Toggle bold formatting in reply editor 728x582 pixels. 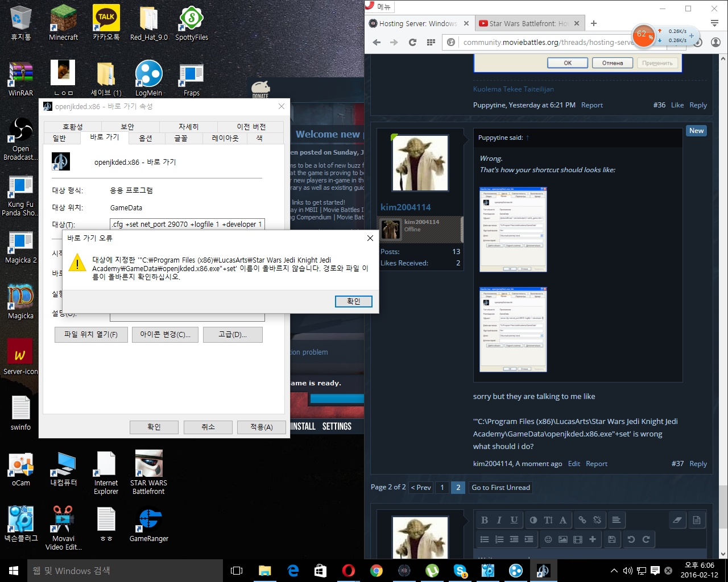click(485, 520)
